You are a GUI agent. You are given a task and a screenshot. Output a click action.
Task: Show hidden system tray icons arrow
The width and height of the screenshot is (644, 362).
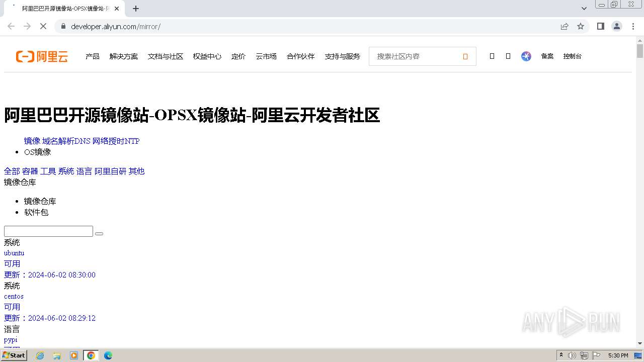(x=561, y=355)
